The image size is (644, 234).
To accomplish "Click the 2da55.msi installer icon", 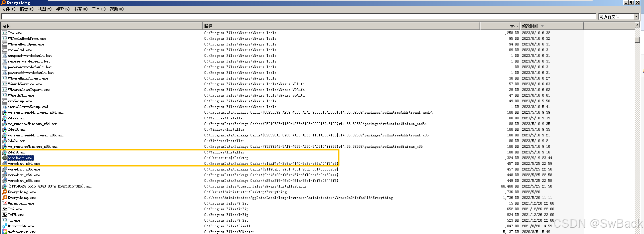I will [5, 118].
